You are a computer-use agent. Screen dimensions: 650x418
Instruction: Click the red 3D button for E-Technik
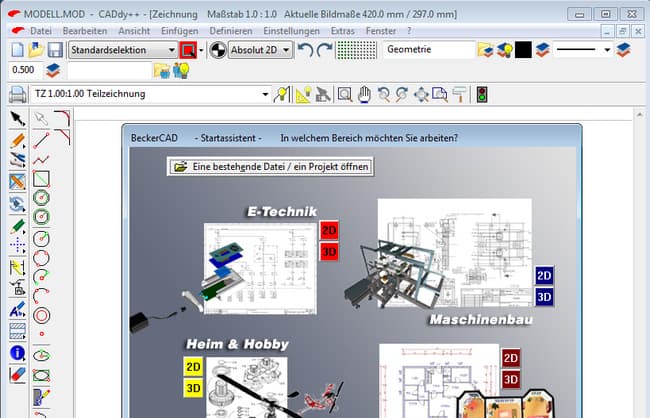coord(329,252)
